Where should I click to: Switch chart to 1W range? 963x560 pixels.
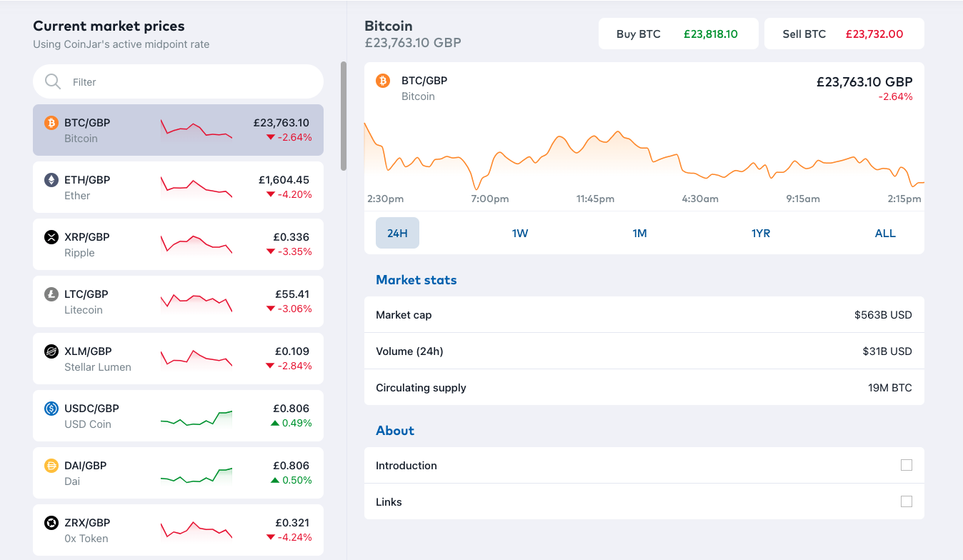(520, 233)
